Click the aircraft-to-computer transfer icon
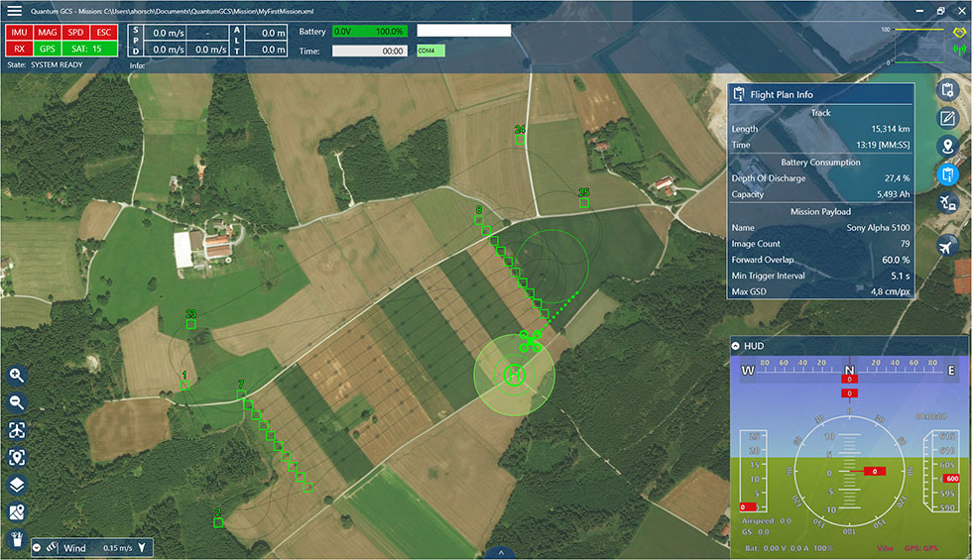Screen dimensions: 972x560 [x=948, y=204]
